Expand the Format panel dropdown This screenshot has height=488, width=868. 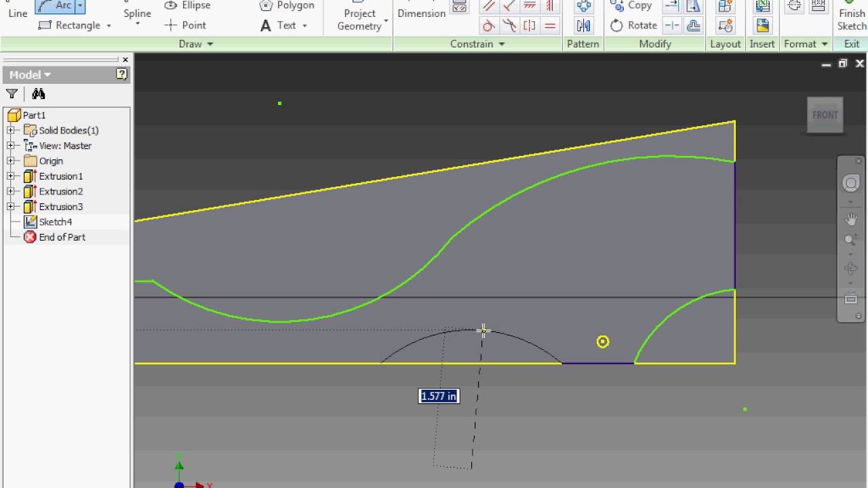pos(825,44)
